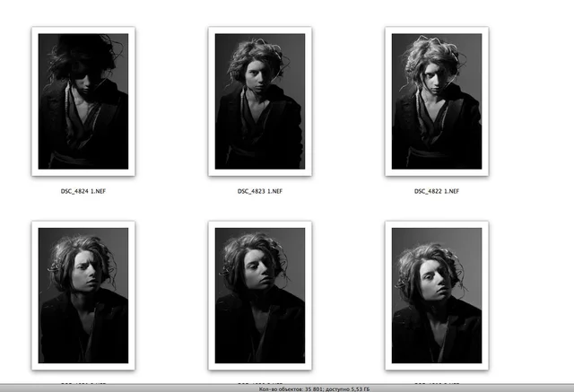Select the DSC_4823 1.NEF photo thumbnail

click(x=260, y=101)
